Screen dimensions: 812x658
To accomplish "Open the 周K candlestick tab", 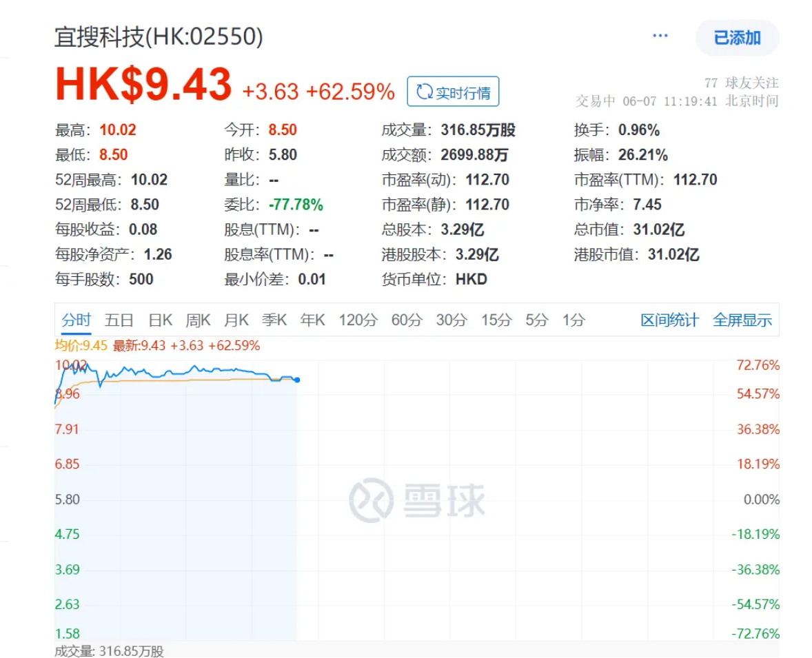I will click(198, 320).
